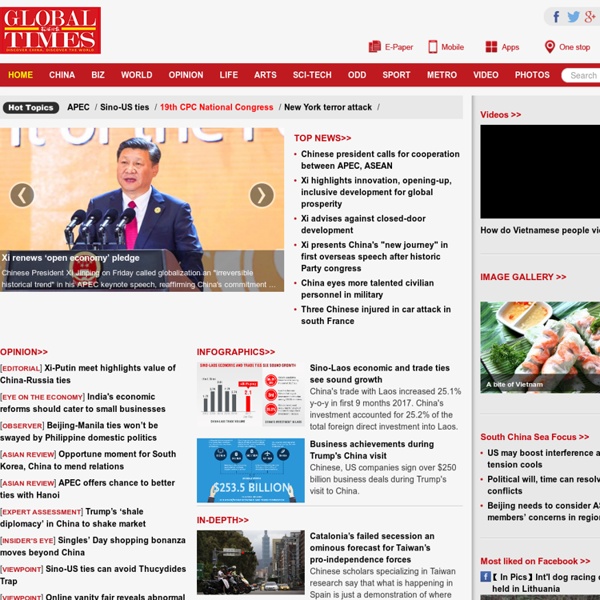Open Sino-Laos trade infographic thumbnail

tap(251, 394)
